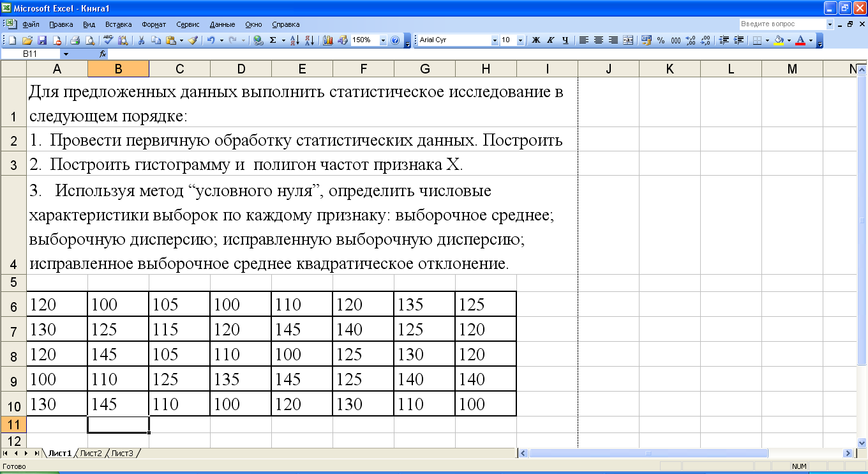The height and width of the screenshot is (474, 868).
Task: Open the Данные menu
Action: click(222, 24)
